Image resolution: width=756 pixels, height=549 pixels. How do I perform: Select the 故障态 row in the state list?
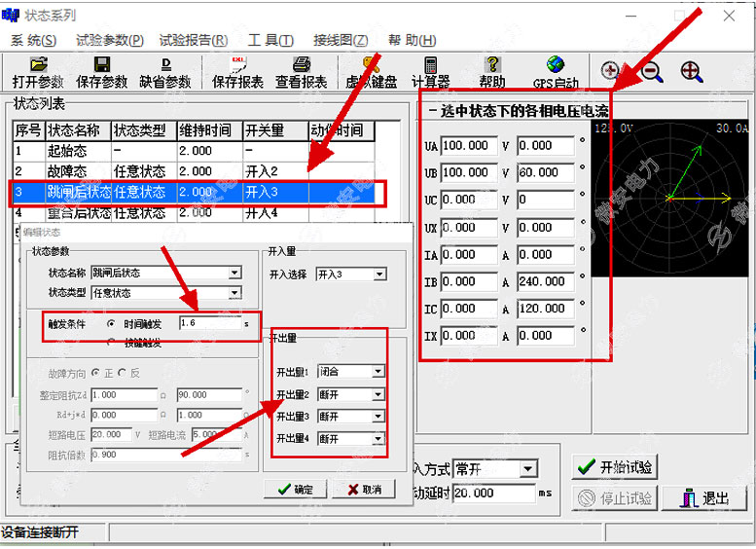coord(78,171)
